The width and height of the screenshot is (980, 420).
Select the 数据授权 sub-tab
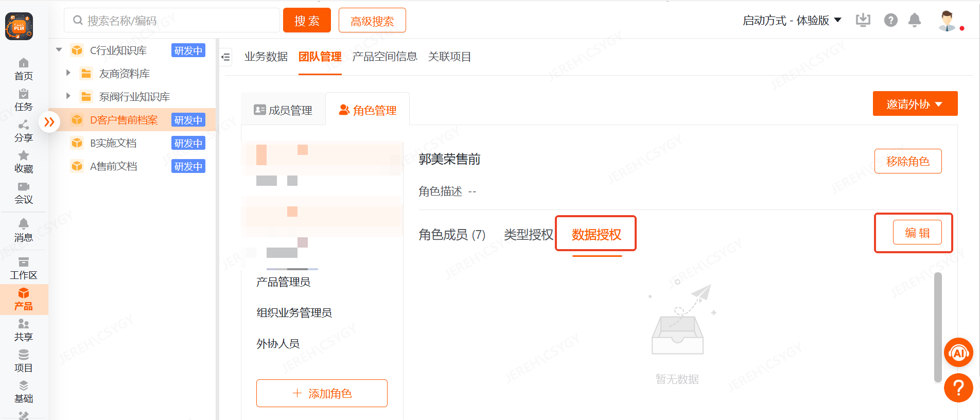pyautogui.click(x=597, y=235)
